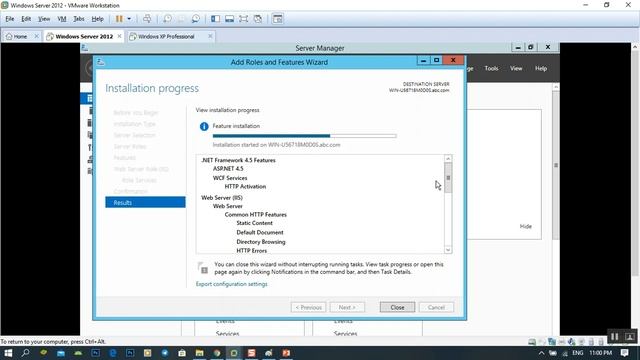Open the View menu in VMware menu bar
Screen dimensions: 640x360
[x=44, y=19]
